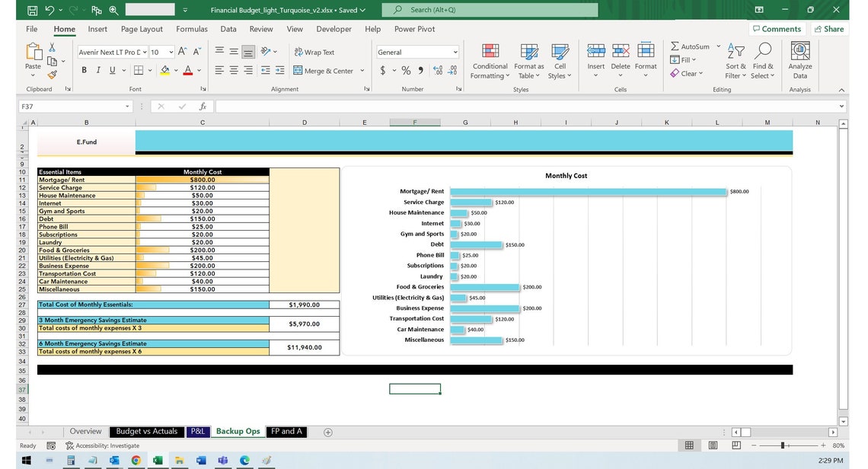The width and height of the screenshot is (868, 469).
Task: Select the Wrap Text toggle
Action: click(x=314, y=52)
